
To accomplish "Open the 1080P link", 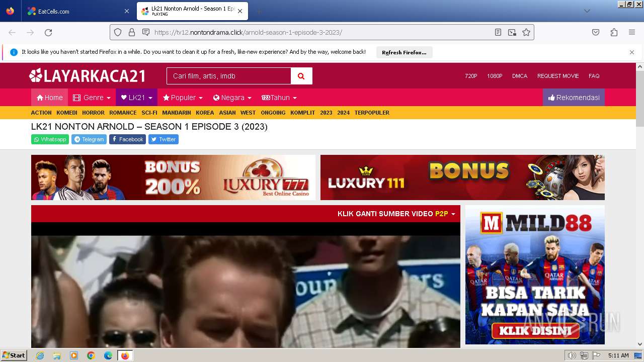I will (x=495, y=76).
